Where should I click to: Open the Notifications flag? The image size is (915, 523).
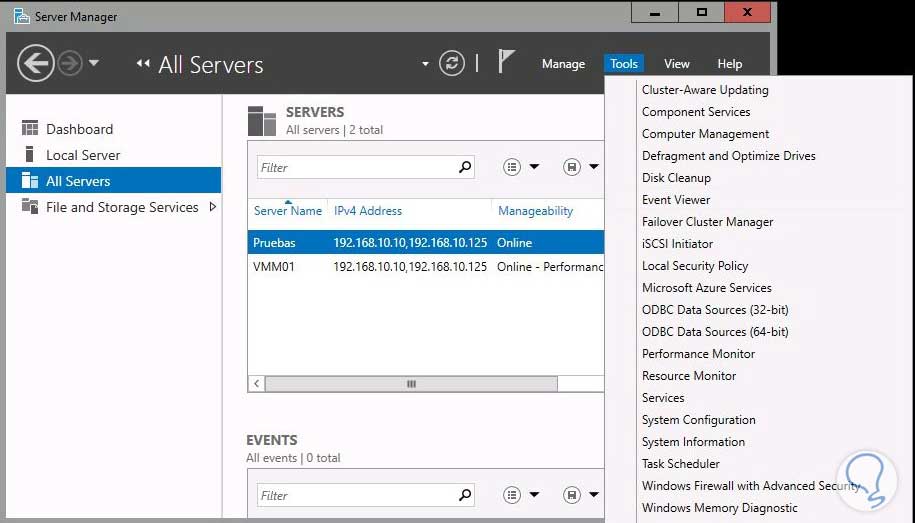(x=505, y=61)
